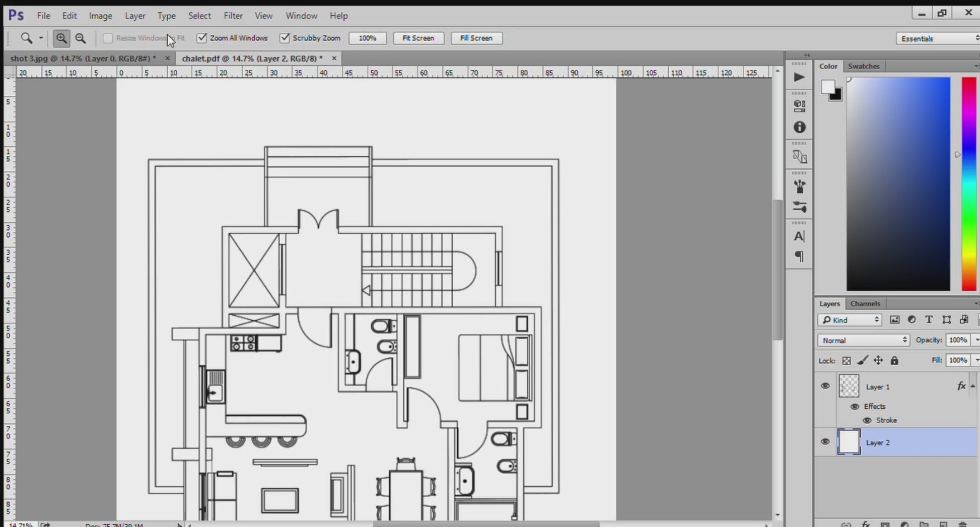The height and width of the screenshot is (527, 980).
Task: Select the Zoom In magnifier tool
Action: click(x=61, y=38)
